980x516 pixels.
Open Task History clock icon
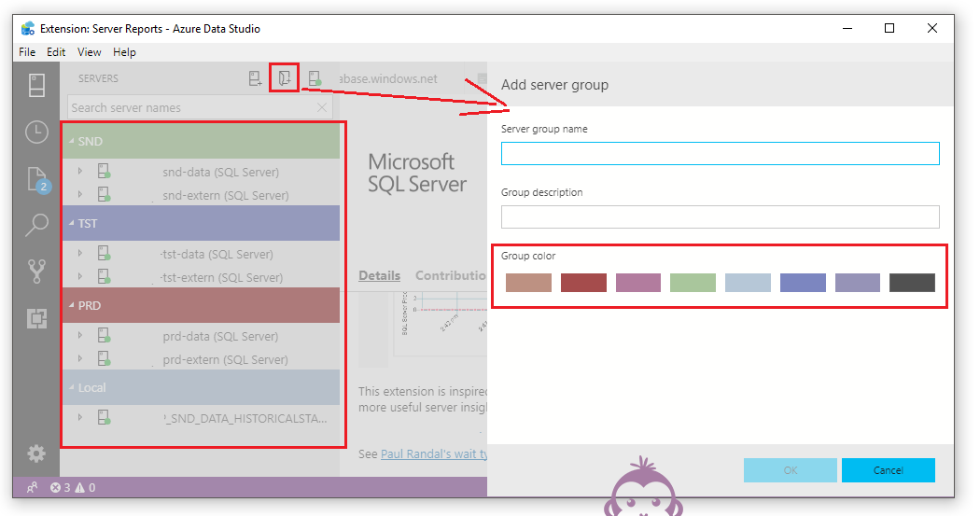click(36, 132)
